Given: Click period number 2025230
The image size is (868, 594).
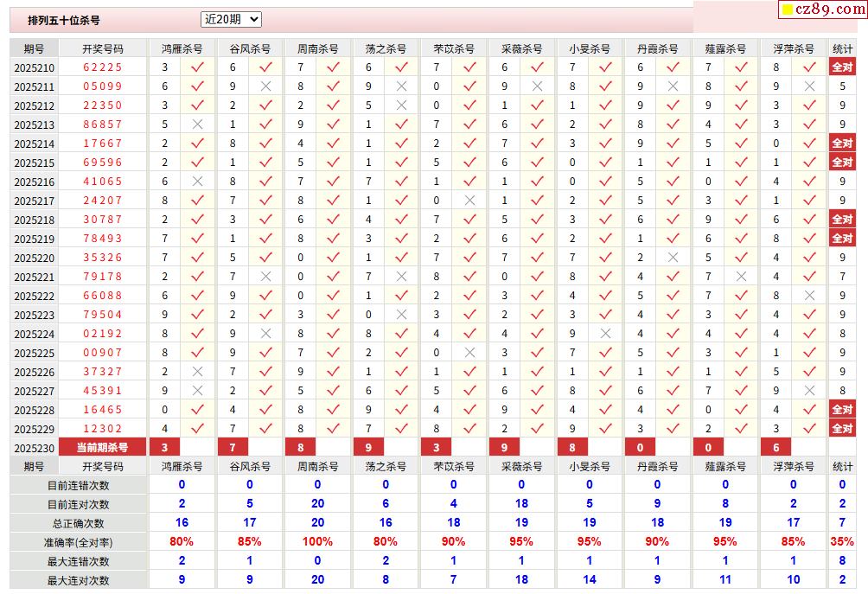Looking at the screenshot, I should 35,449.
